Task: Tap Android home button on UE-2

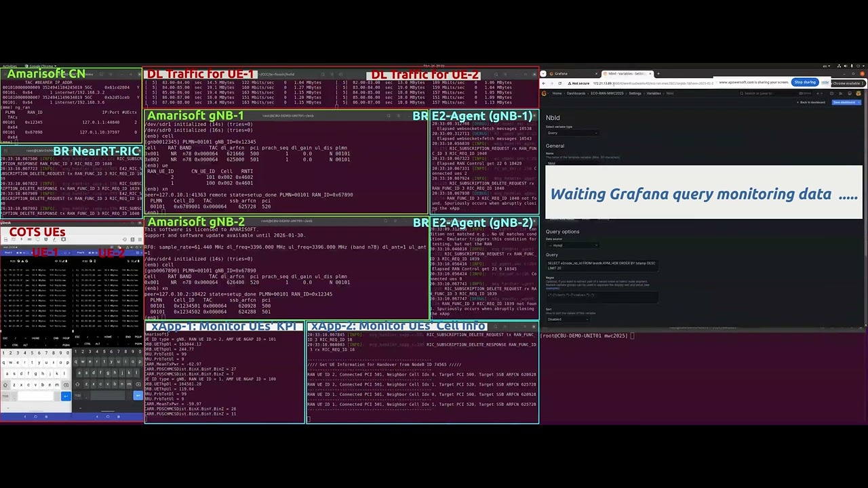Action: point(108,416)
